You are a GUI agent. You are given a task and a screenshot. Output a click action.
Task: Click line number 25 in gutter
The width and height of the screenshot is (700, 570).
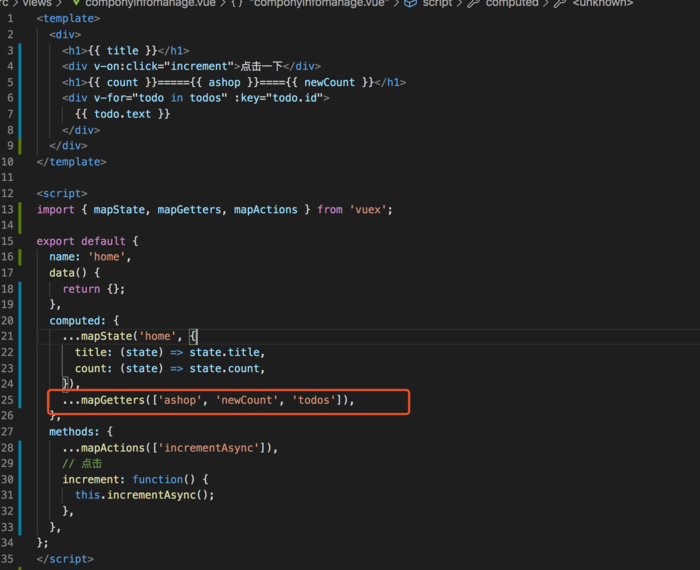[x=7, y=400]
